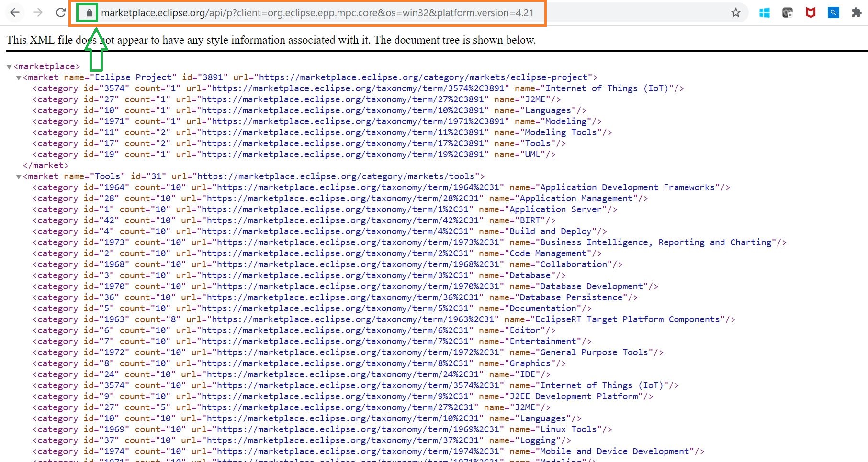
Task: Open the McAfee red shield extension
Action: point(811,13)
